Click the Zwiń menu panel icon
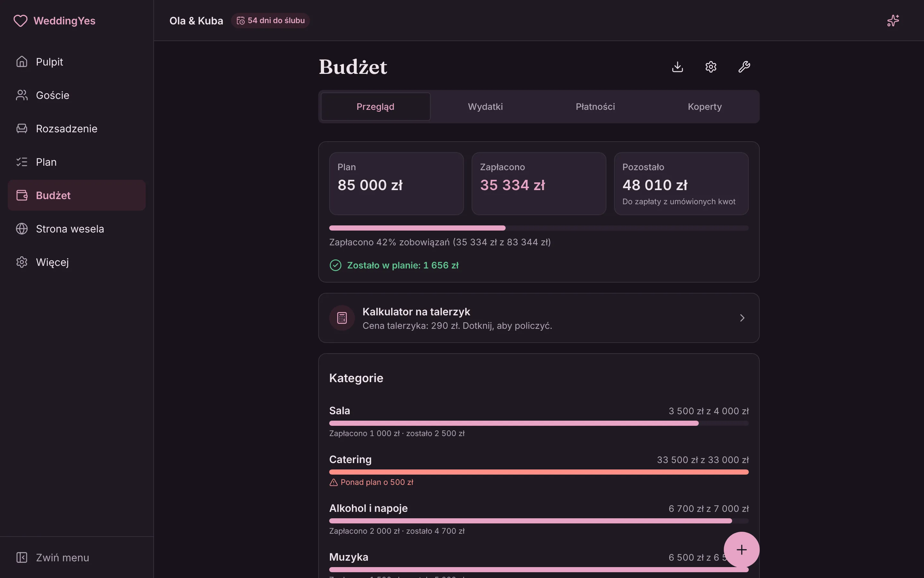 tap(22, 557)
